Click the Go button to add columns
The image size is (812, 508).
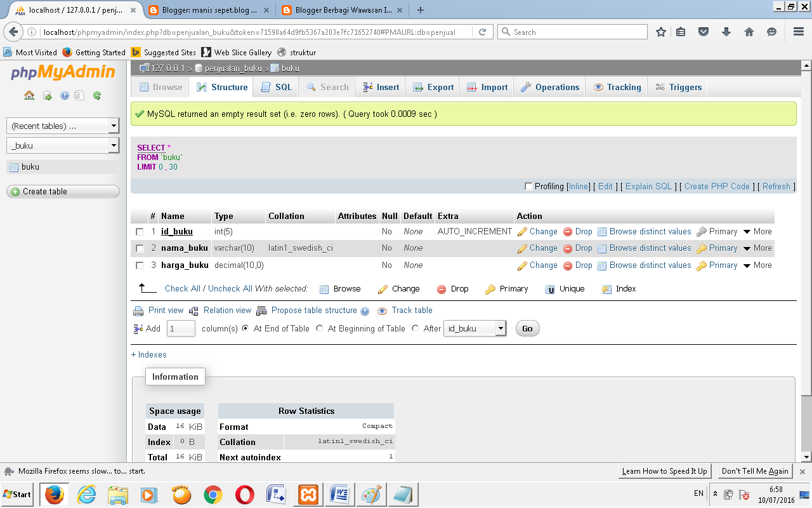pos(527,329)
